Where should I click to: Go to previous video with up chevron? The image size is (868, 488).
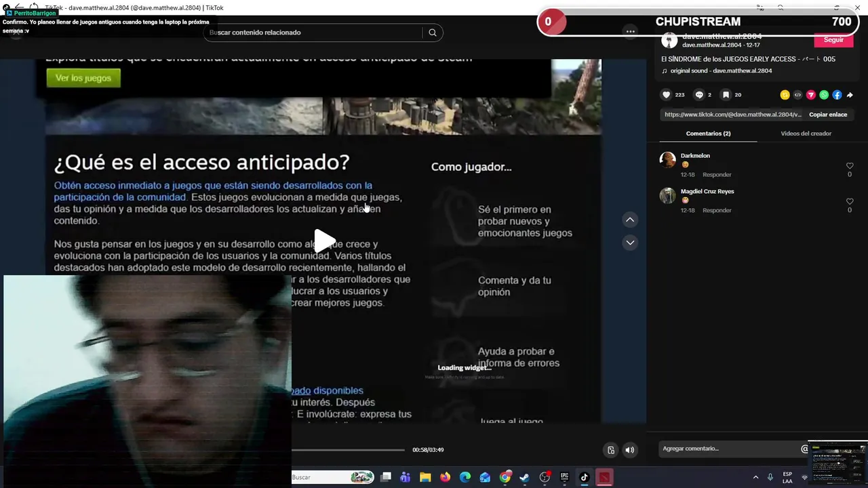pos(630,220)
